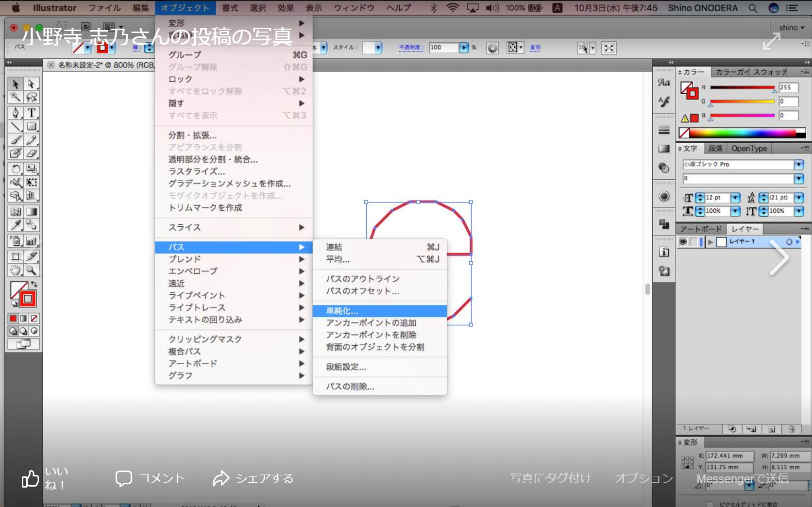Swap fill and stroke colors

tap(34, 284)
